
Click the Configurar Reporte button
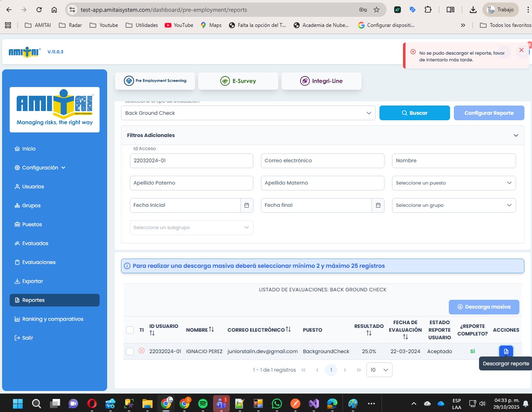(x=489, y=113)
